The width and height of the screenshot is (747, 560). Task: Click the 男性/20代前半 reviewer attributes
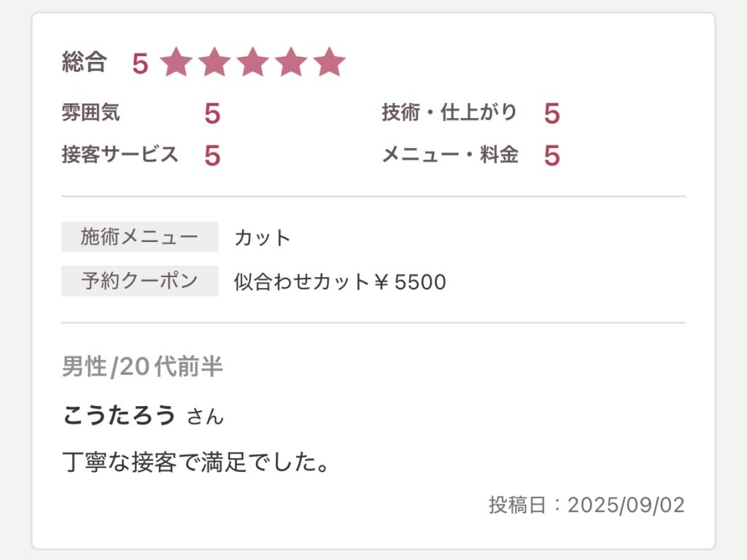[142, 367]
